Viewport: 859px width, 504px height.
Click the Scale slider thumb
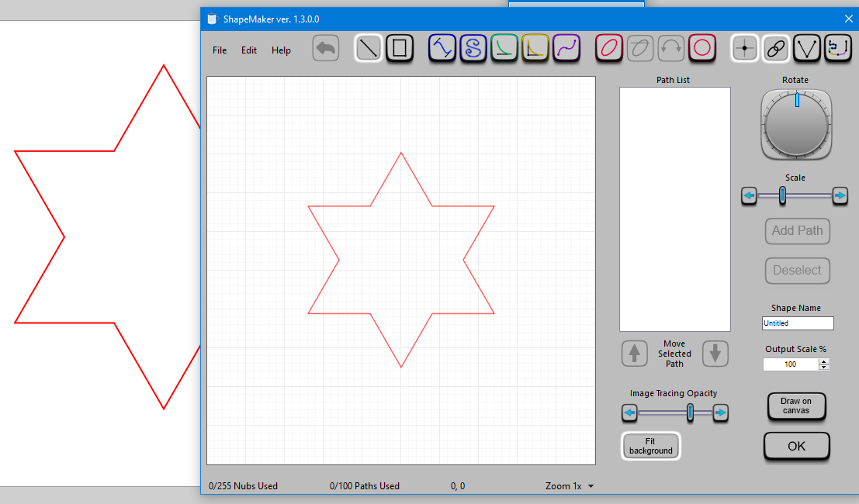coord(782,195)
